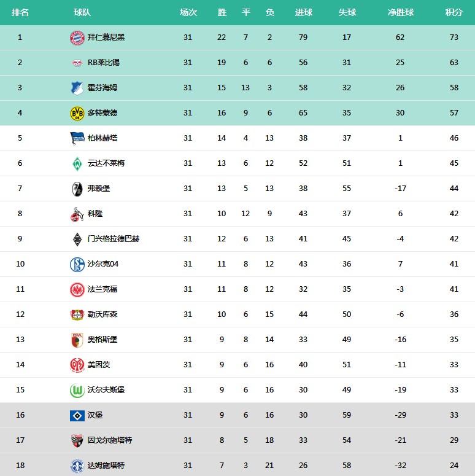Click the team name 勒沃库森

coord(102,314)
